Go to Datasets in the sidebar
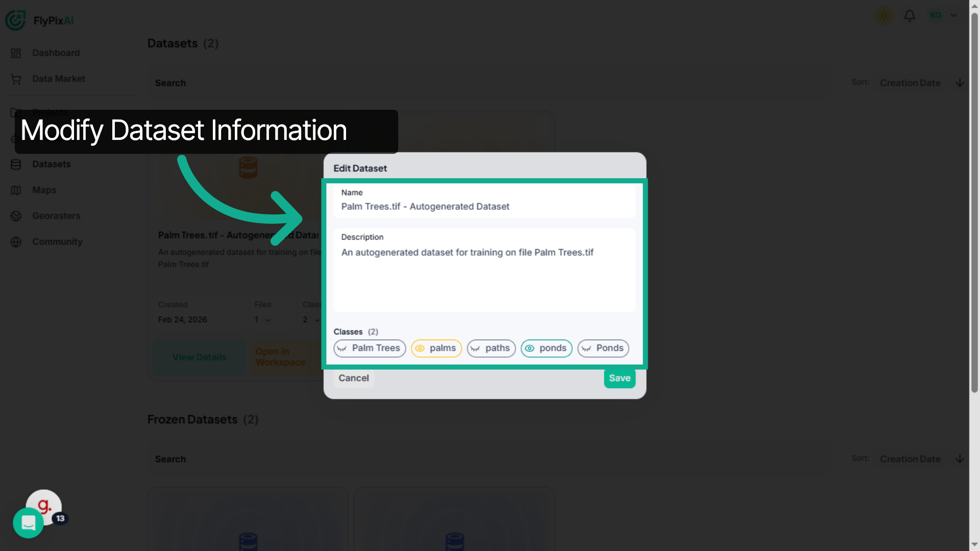Viewport: 980px width, 551px height. tap(52, 164)
